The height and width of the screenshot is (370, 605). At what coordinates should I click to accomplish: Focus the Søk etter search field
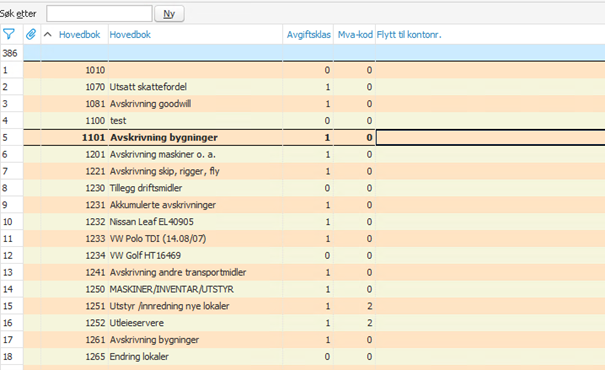(x=99, y=14)
